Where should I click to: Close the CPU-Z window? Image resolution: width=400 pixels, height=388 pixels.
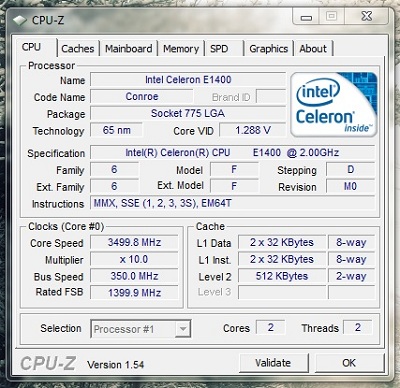pyautogui.click(x=367, y=16)
